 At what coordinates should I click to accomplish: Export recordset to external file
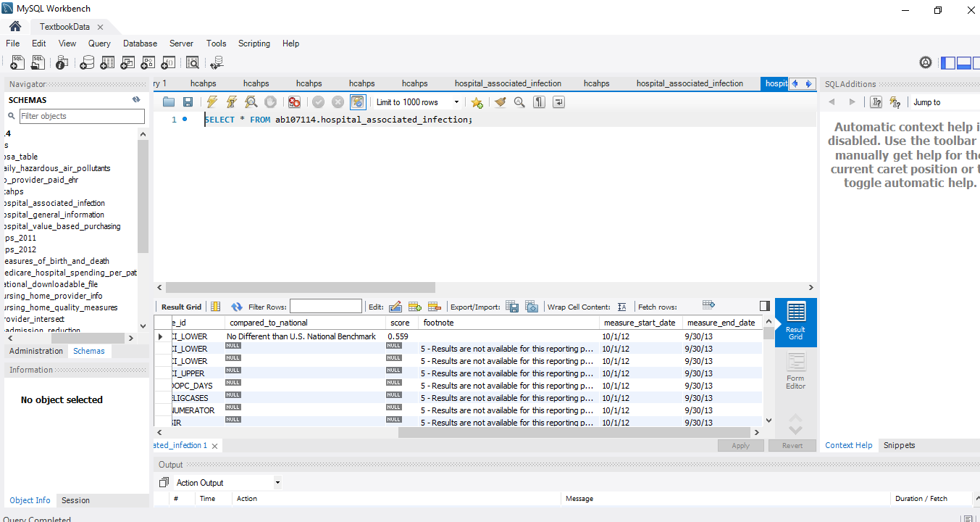pos(512,307)
